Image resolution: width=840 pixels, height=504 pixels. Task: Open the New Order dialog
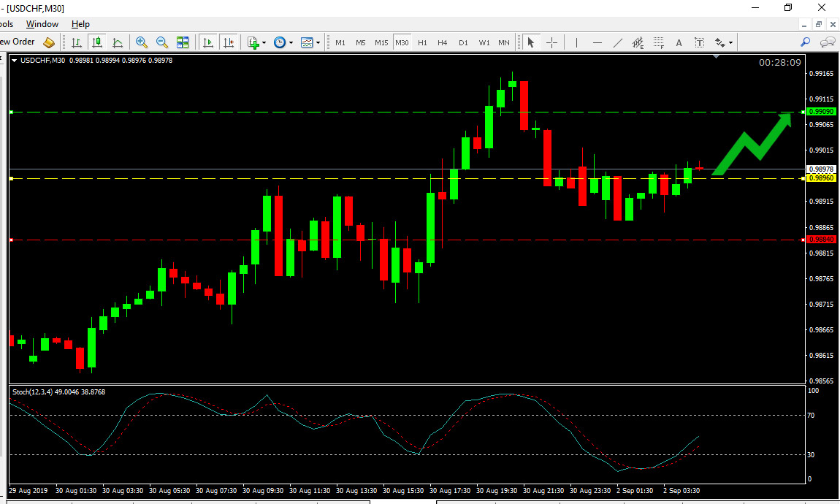click(x=17, y=42)
